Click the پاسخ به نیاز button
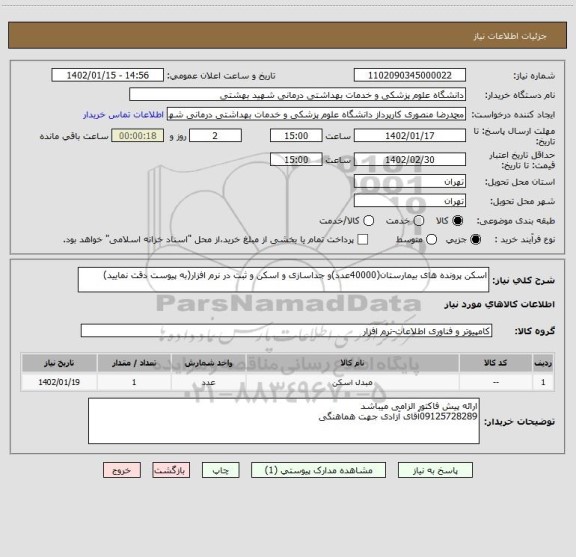The image size is (576, 557). click(435, 470)
